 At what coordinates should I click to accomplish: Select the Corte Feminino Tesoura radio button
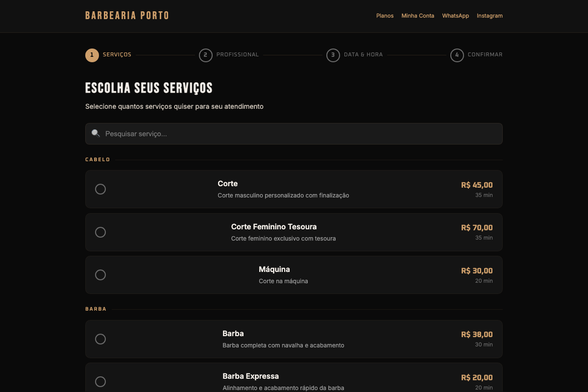(x=100, y=232)
